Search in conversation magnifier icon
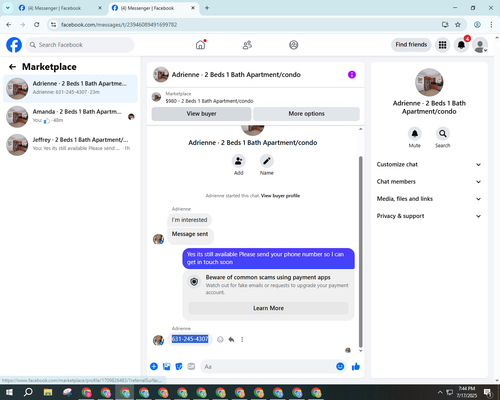Viewport: 500px width, 400px height. [x=443, y=134]
